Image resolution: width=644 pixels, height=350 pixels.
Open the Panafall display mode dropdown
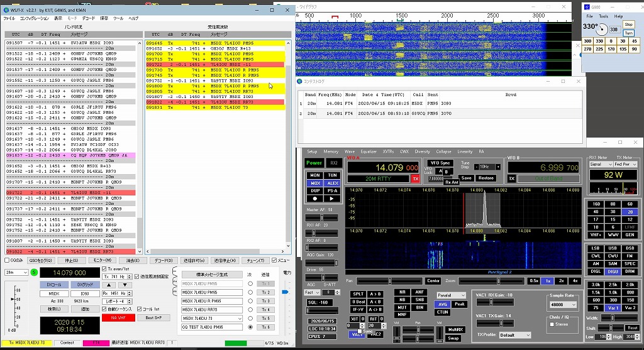click(x=450, y=295)
